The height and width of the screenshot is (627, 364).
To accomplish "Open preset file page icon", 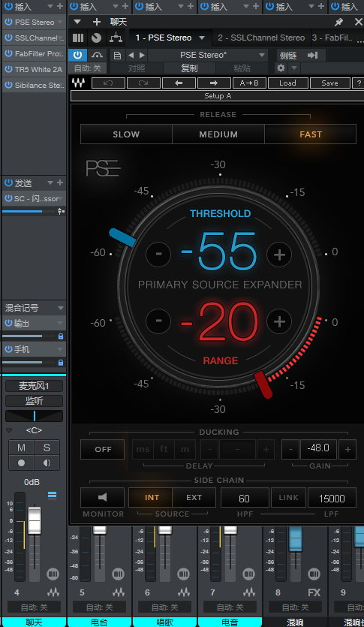I will [x=117, y=55].
